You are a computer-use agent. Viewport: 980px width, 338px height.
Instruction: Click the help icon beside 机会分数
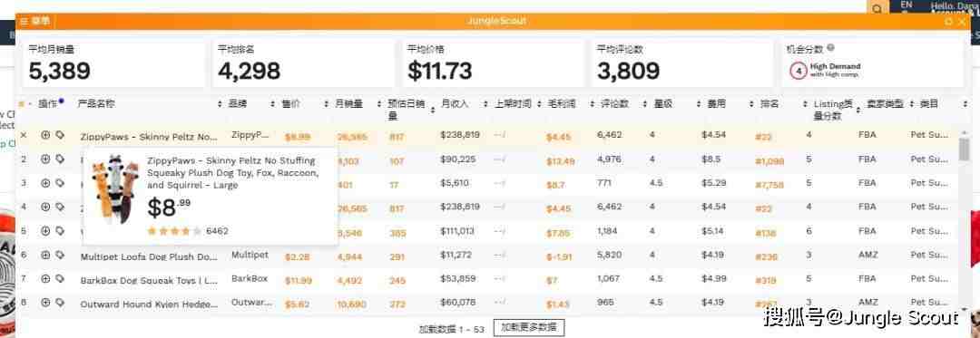point(830,48)
